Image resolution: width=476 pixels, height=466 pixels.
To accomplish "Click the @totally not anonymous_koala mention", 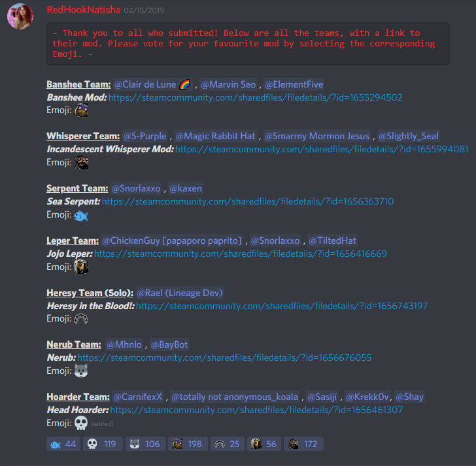I will tap(235, 397).
